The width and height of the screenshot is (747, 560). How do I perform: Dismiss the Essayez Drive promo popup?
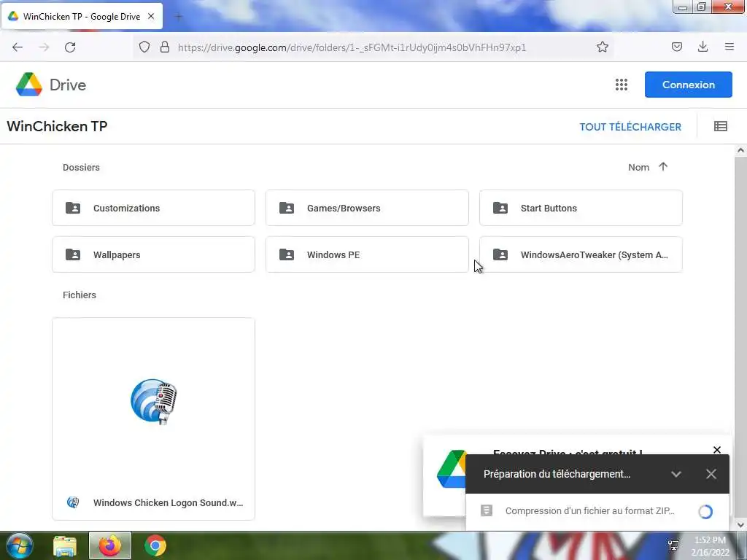[716, 449]
